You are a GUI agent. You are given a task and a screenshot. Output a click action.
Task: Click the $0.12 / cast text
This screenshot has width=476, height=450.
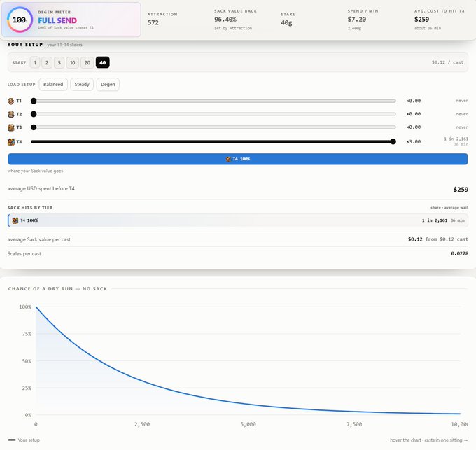pyautogui.click(x=447, y=62)
